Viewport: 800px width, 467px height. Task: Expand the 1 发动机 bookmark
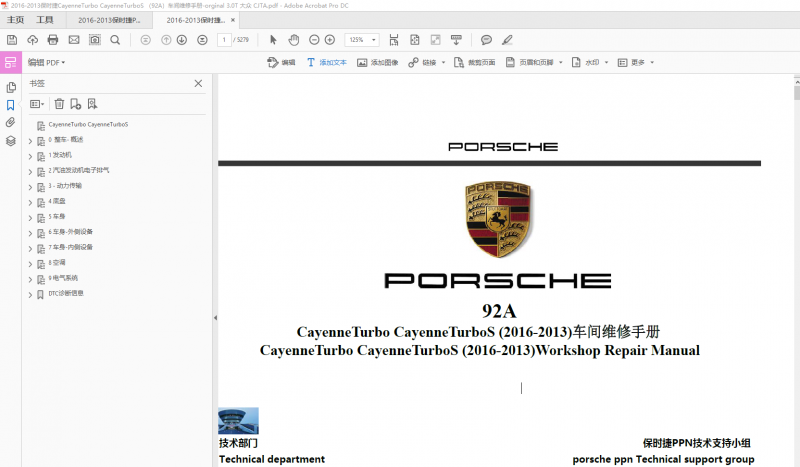tap(30, 156)
